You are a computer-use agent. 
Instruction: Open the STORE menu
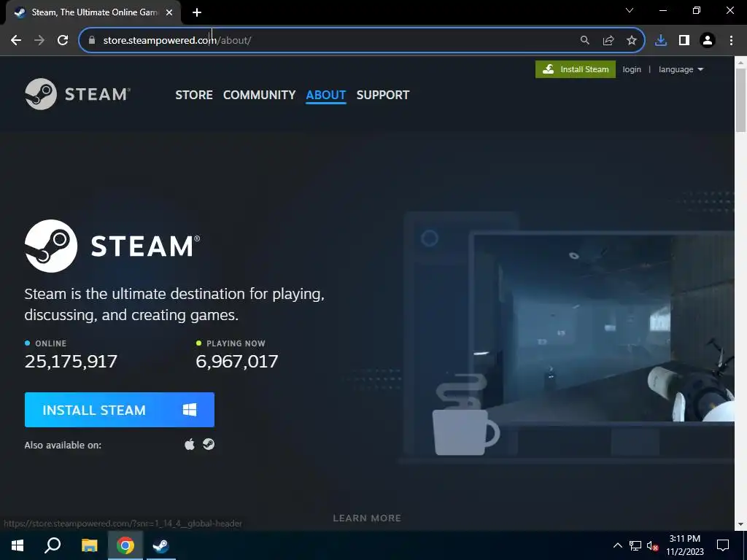[x=194, y=96]
